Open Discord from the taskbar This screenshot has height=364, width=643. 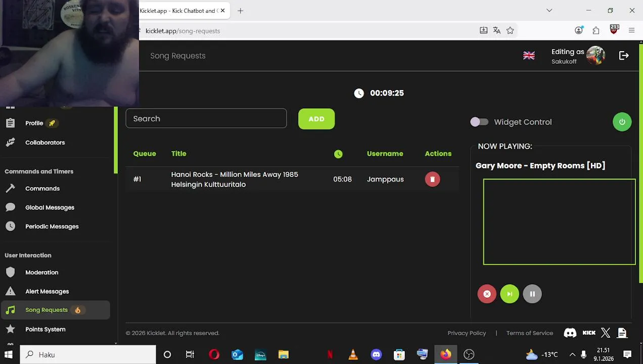(376, 354)
